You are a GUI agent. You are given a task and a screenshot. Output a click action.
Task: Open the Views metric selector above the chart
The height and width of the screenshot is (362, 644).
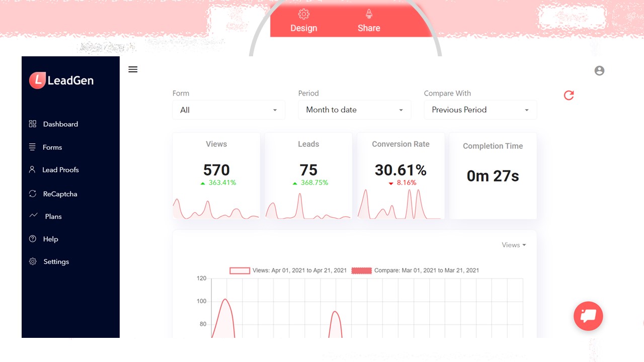(x=513, y=245)
